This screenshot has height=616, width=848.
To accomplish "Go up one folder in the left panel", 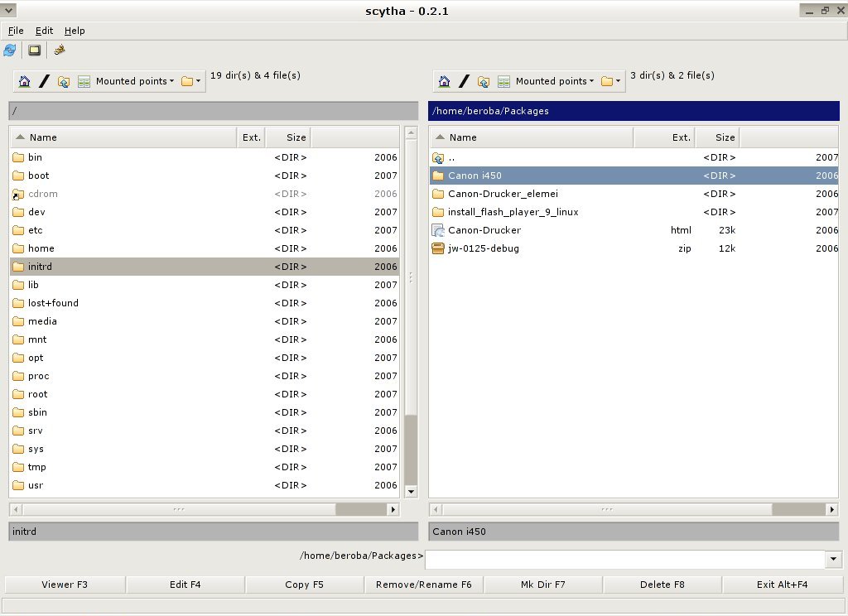I will pos(64,82).
